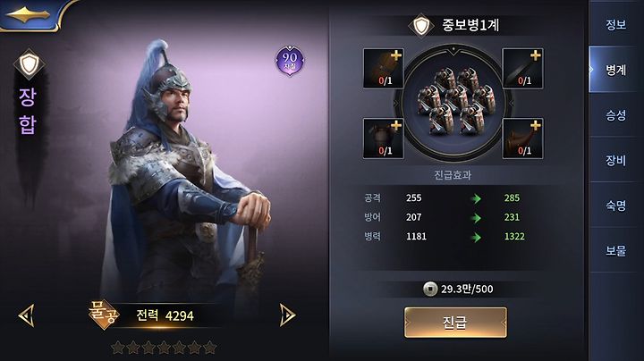Tap the coin icon next to 29.3만/500

[x=430, y=289]
